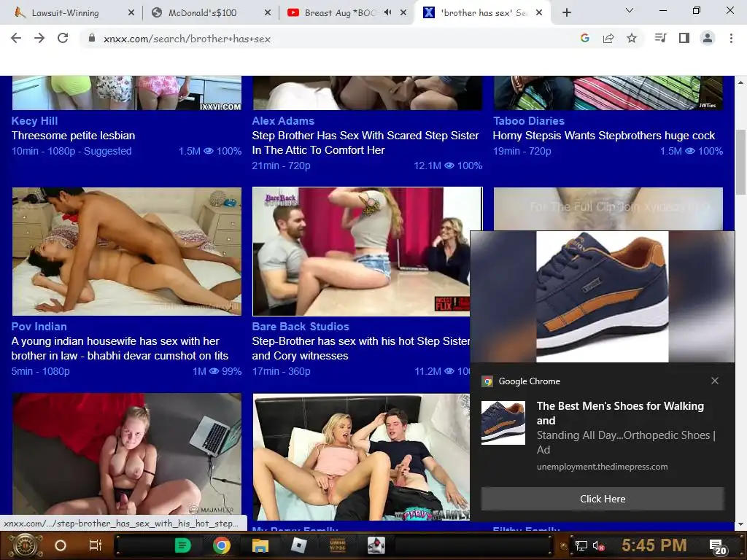Open the Bare Back Studios channel link
747x560 pixels.
300,327
